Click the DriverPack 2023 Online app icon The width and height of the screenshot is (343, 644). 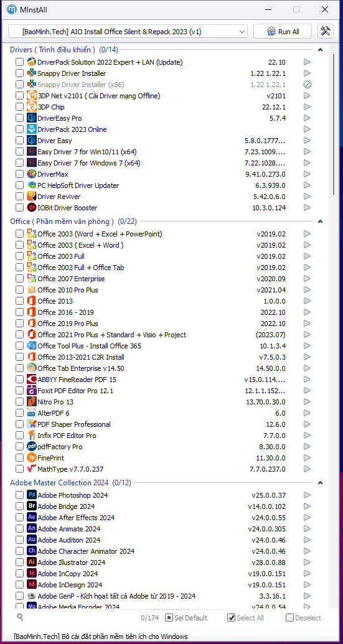[32, 129]
